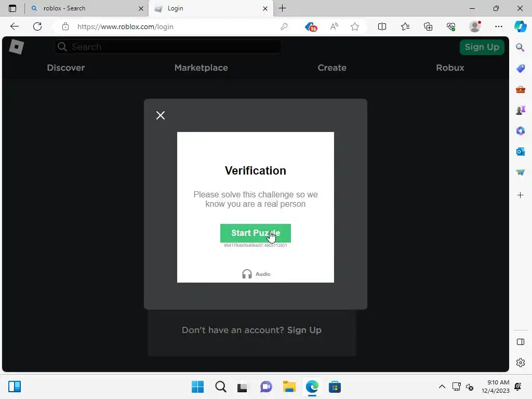Open the Favorites list
532x399 pixels.
405,26
